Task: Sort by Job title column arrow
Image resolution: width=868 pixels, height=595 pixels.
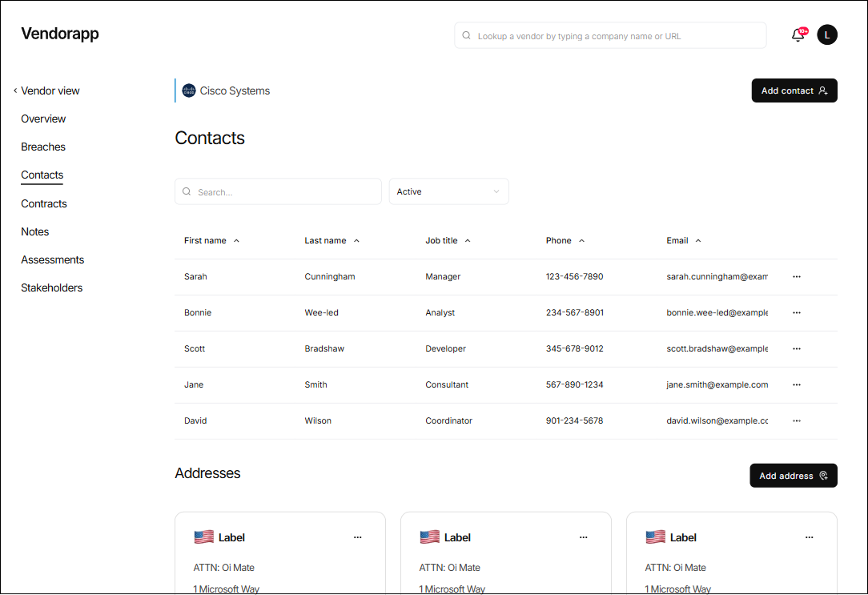Action: point(468,241)
